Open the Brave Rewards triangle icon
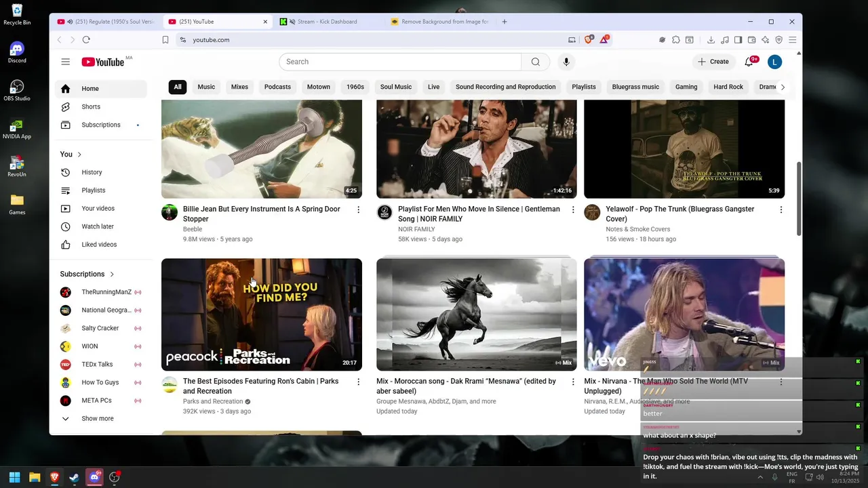Screen dimensions: 868x488 604,40
